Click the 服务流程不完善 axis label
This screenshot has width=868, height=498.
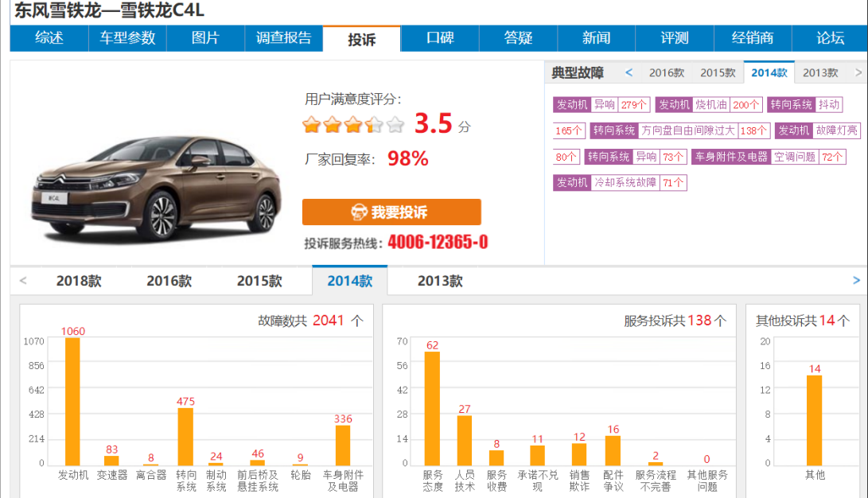coord(656,480)
